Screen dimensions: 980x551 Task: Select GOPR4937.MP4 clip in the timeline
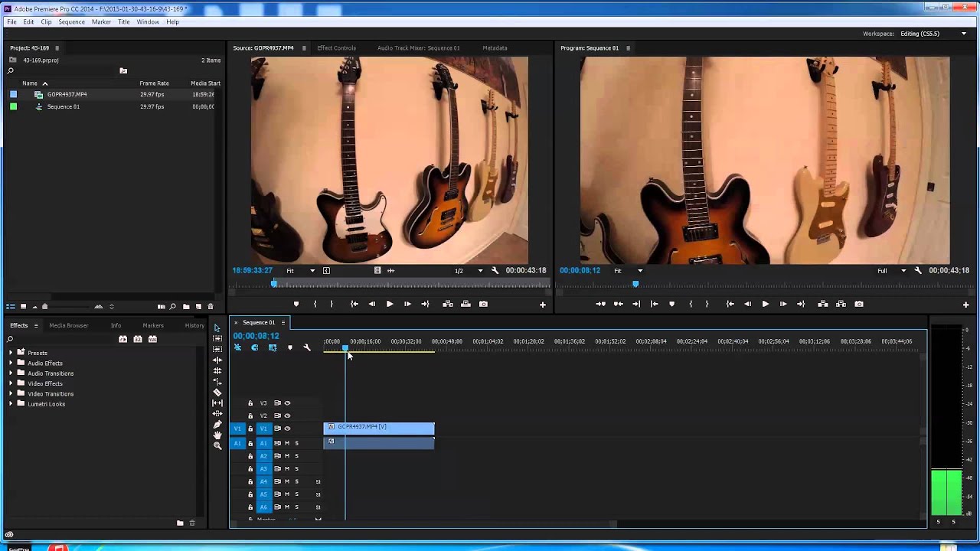tap(379, 427)
